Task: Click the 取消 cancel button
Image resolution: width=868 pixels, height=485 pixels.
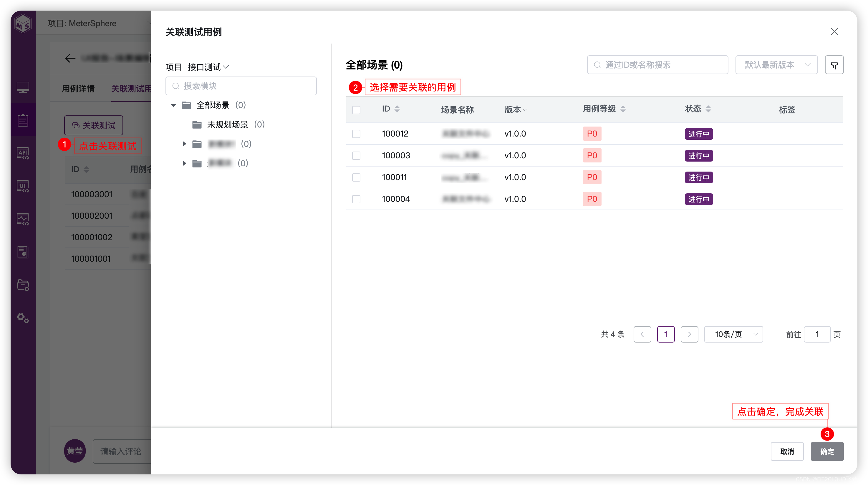Action: point(787,451)
